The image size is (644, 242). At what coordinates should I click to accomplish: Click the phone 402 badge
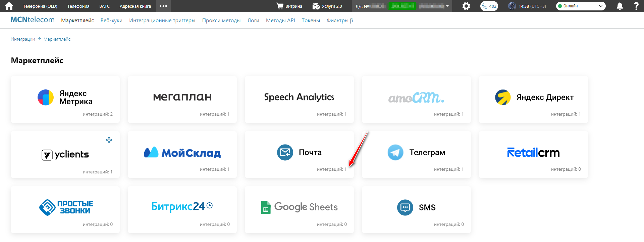(x=489, y=6)
